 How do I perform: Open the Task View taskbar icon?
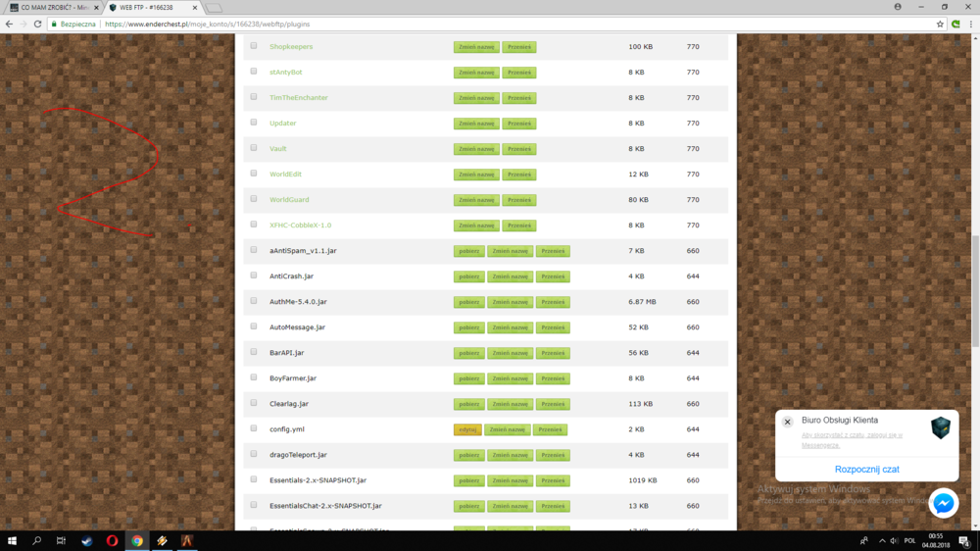pyautogui.click(x=61, y=540)
